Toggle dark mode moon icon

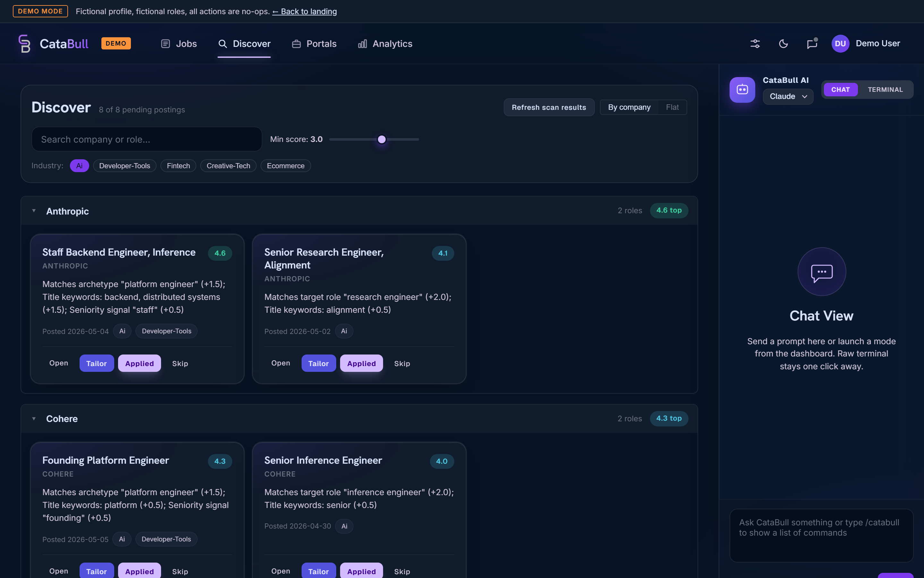point(783,44)
